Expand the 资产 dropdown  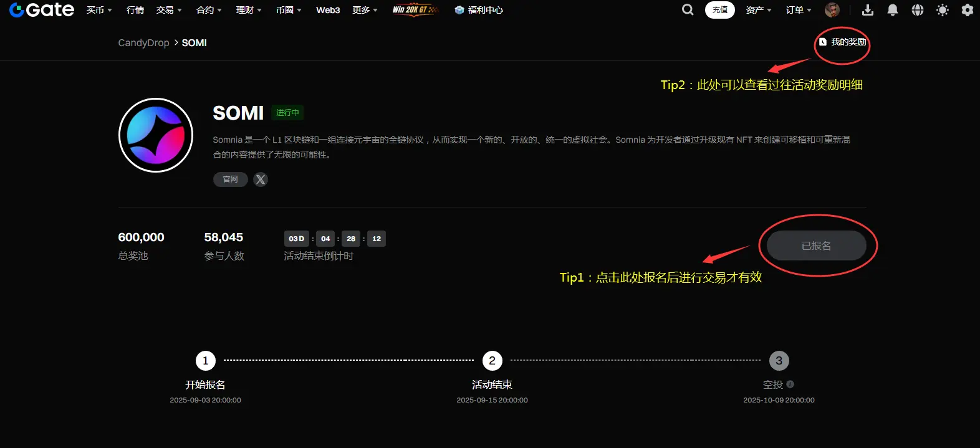tap(759, 10)
